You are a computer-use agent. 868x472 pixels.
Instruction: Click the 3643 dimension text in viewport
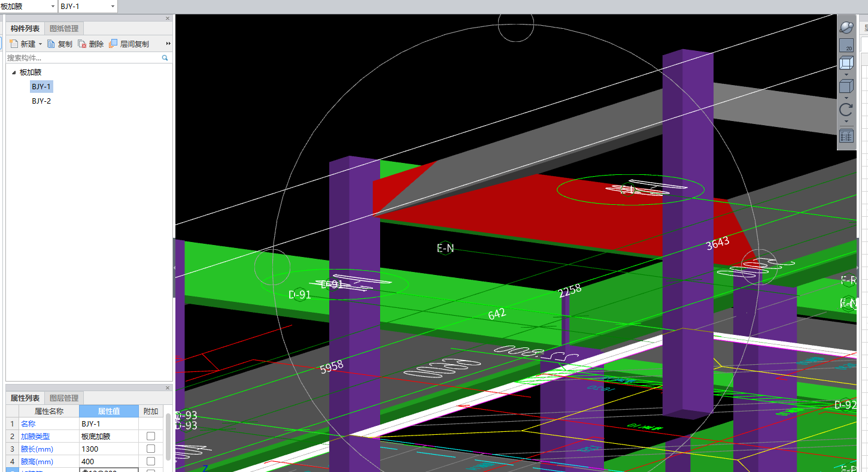pyautogui.click(x=718, y=243)
